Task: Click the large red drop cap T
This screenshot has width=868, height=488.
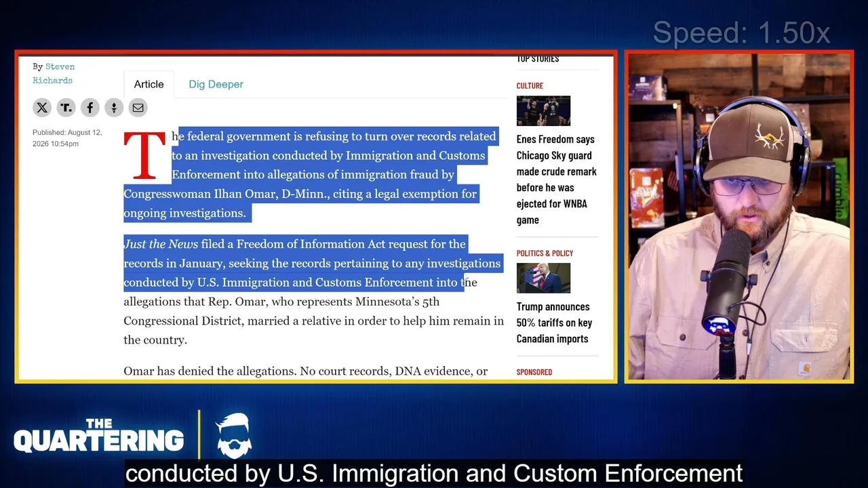Action: tap(144, 156)
